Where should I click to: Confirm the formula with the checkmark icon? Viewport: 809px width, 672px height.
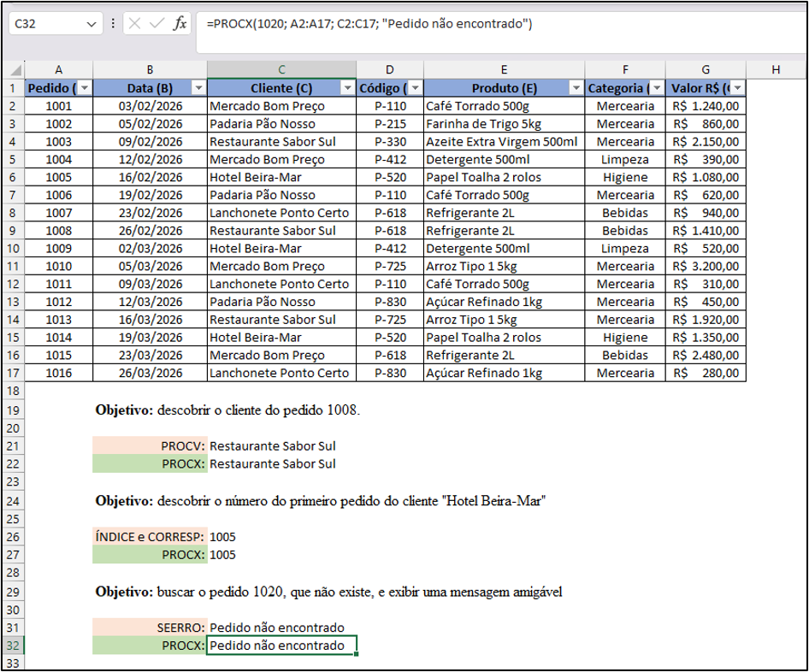point(156,23)
